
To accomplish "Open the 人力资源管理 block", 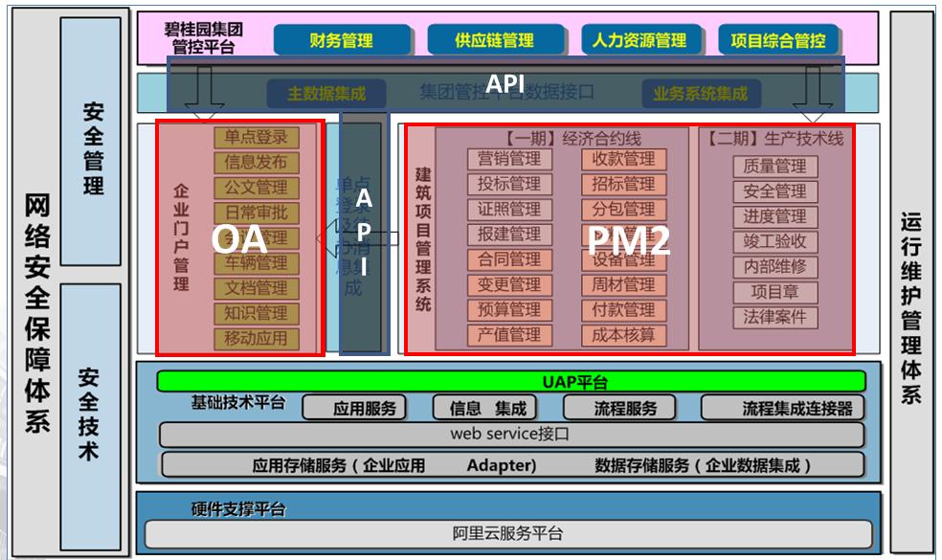I will coord(639,40).
